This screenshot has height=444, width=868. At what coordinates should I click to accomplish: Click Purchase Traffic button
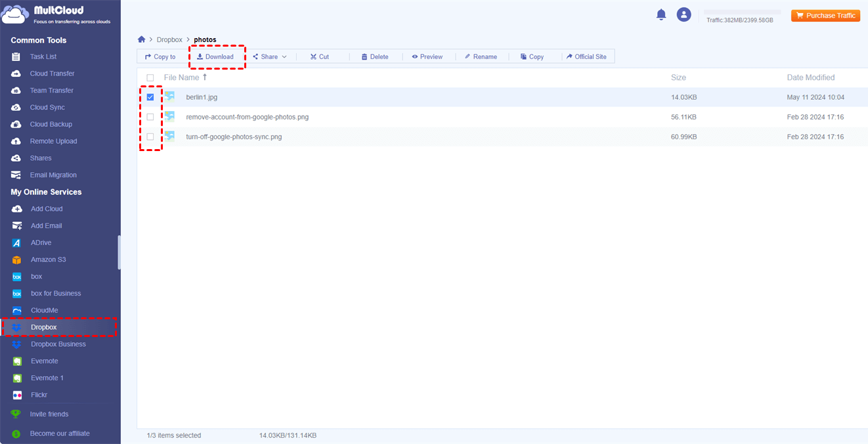click(x=825, y=15)
